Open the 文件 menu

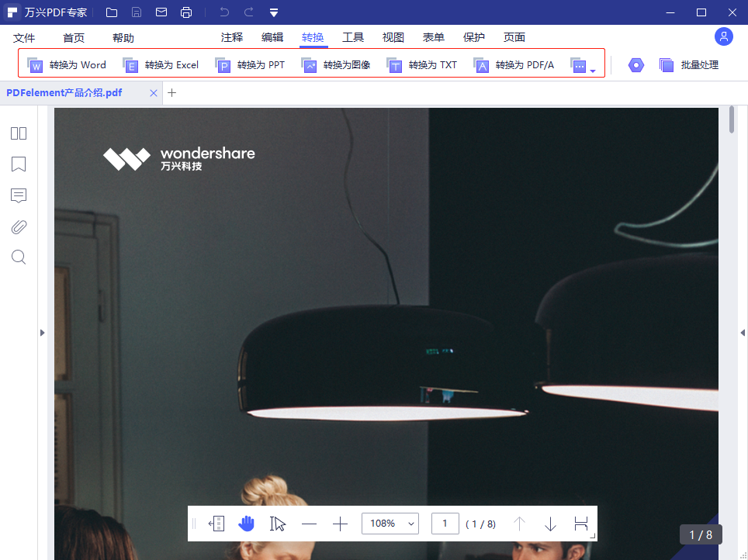pyautogui.click(x=24, y=36)
